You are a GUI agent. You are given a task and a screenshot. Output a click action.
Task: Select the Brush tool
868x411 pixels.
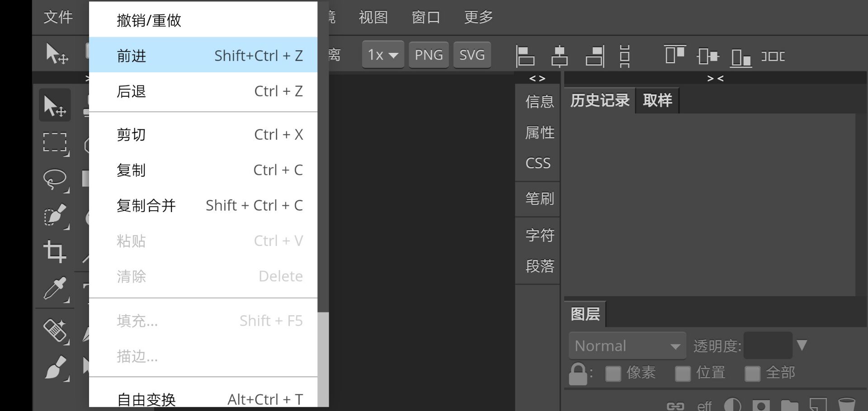pos(55,367)
